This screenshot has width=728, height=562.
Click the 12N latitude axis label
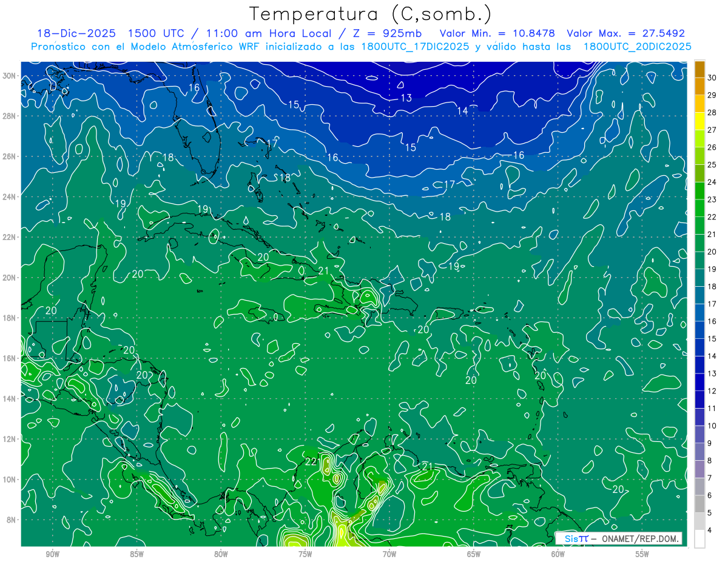click(x=10, y=439)
